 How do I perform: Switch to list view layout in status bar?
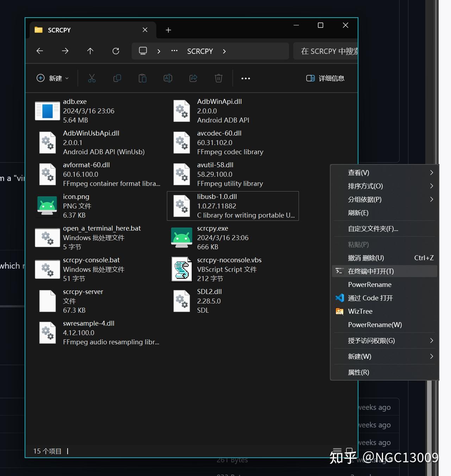click(337, 451)
